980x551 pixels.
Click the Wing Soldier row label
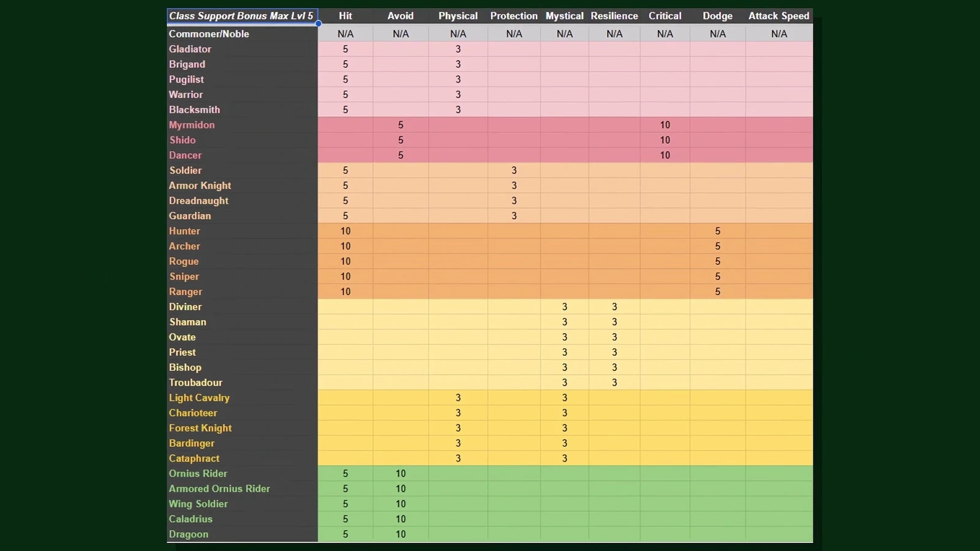[x=198, y=504]
